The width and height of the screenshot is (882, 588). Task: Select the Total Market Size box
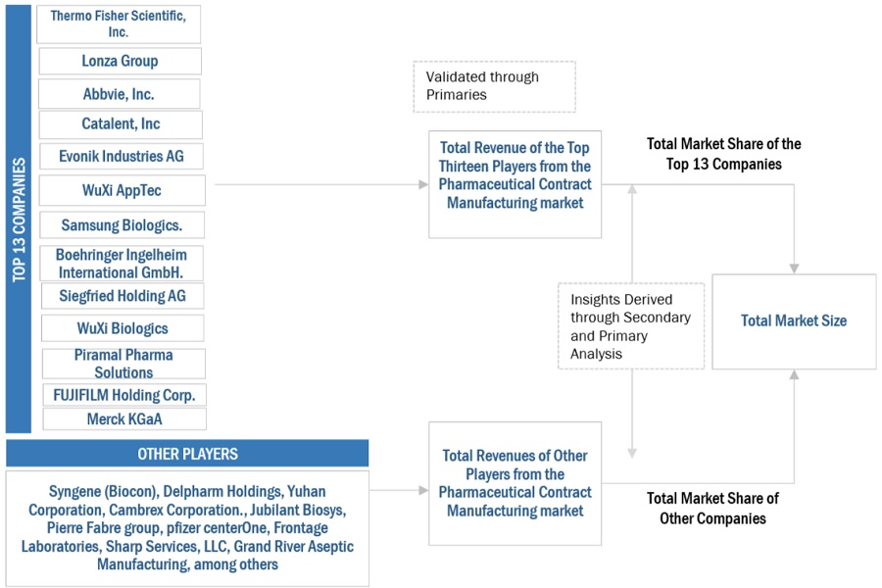[794, 321]
